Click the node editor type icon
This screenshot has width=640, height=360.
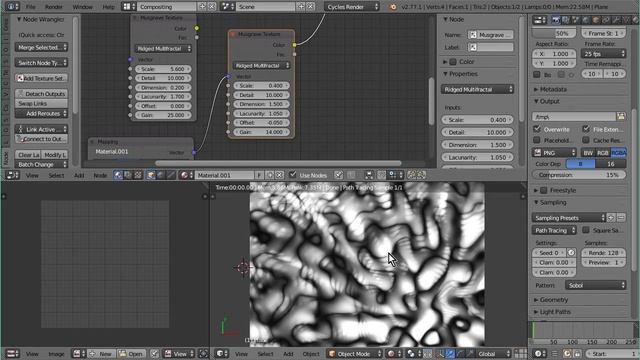[x=12, y=175]
